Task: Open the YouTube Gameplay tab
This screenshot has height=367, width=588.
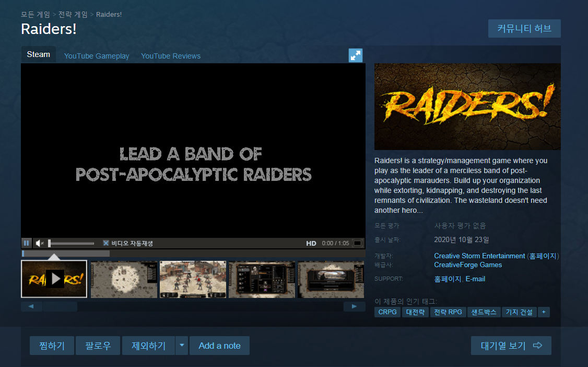Action: (x=97, y=56)
